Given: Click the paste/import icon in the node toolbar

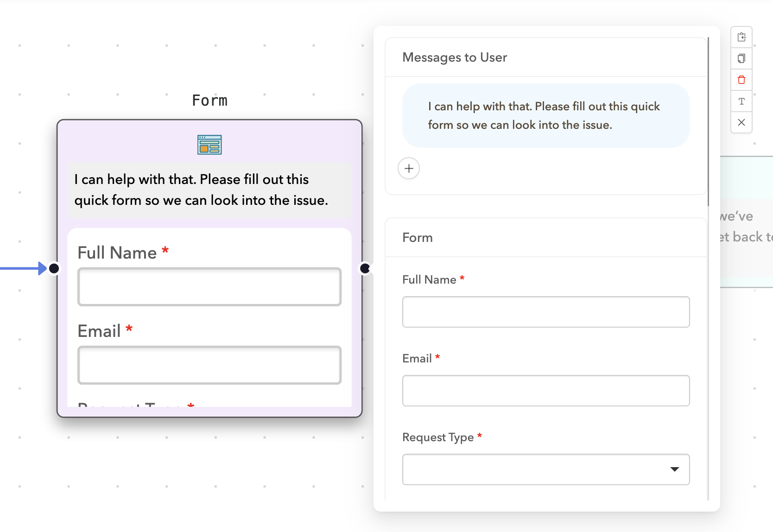Looking at the screenshot, I should pos(741,37).
